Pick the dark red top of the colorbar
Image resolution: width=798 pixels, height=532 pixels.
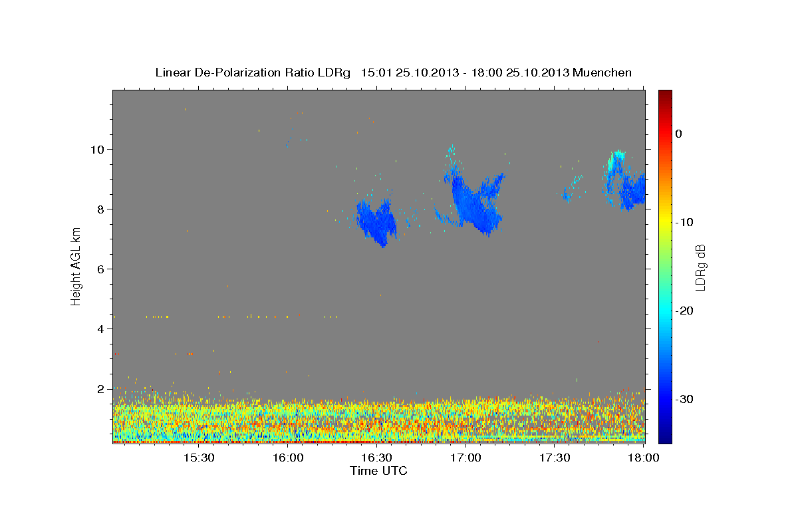[x=665, y=94]
